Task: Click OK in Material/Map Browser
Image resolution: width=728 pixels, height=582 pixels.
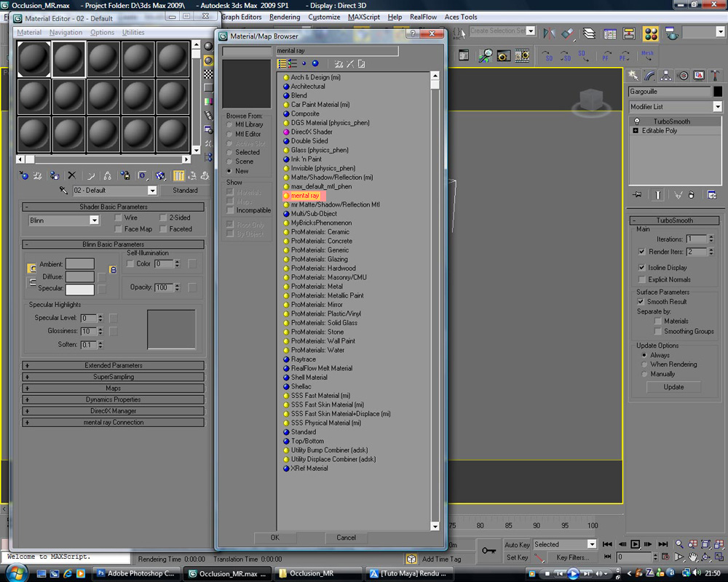Action: pyautogui.click(x=274, y=538)
